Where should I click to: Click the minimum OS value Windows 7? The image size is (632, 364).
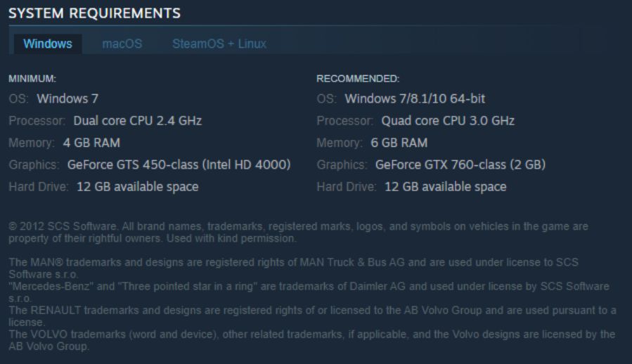[67, 99]
